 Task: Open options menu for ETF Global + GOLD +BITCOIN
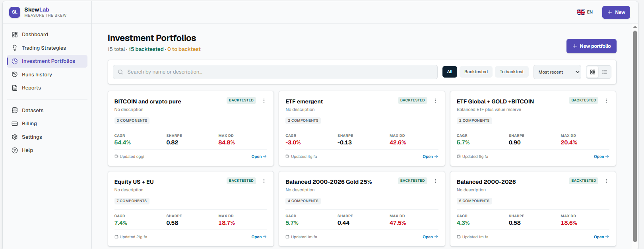point(606,101)
